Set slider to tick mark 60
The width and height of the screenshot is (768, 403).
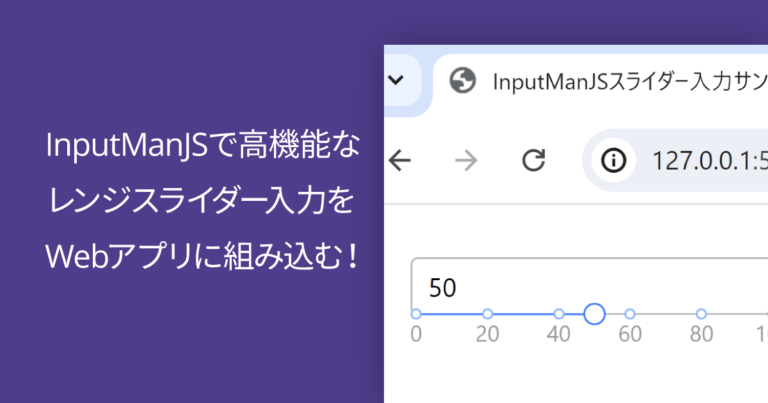pyautogui.click(x=630, y=314)
